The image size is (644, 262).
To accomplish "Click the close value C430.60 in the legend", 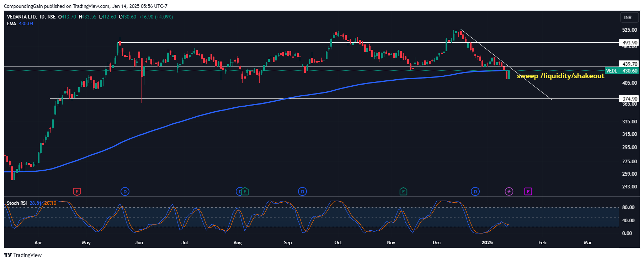I will (127, 17).
